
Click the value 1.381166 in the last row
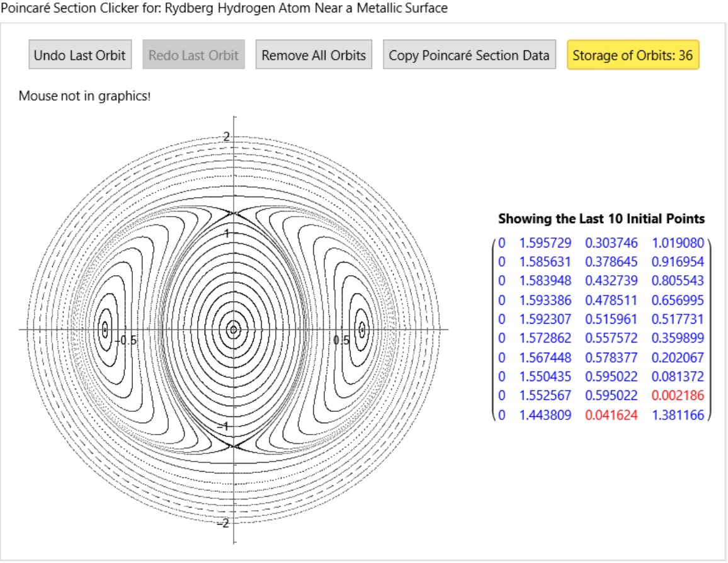coord(677,414)
